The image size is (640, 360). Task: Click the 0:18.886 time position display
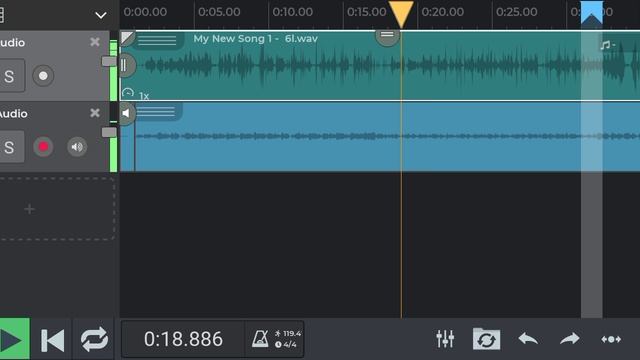183,339
